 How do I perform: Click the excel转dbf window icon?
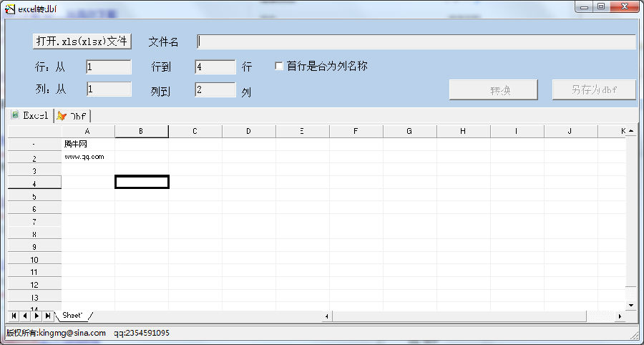tap(10, 8)
